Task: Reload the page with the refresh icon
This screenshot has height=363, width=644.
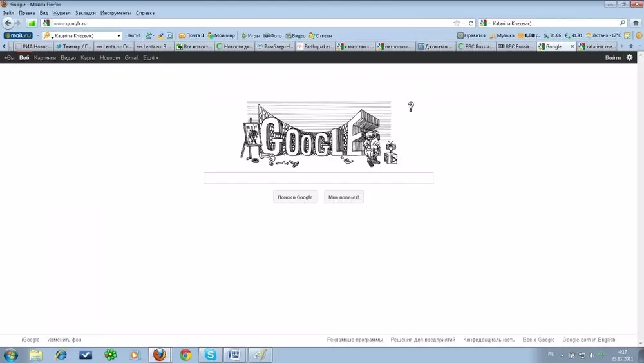Action: 471,23
